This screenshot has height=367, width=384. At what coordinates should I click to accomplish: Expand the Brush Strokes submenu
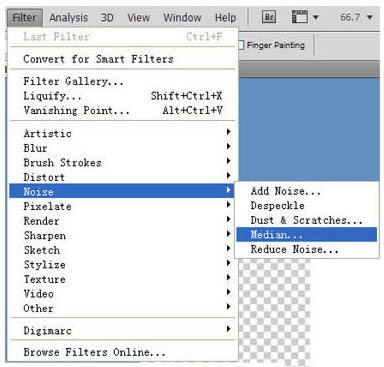click(x=123, y=163)
